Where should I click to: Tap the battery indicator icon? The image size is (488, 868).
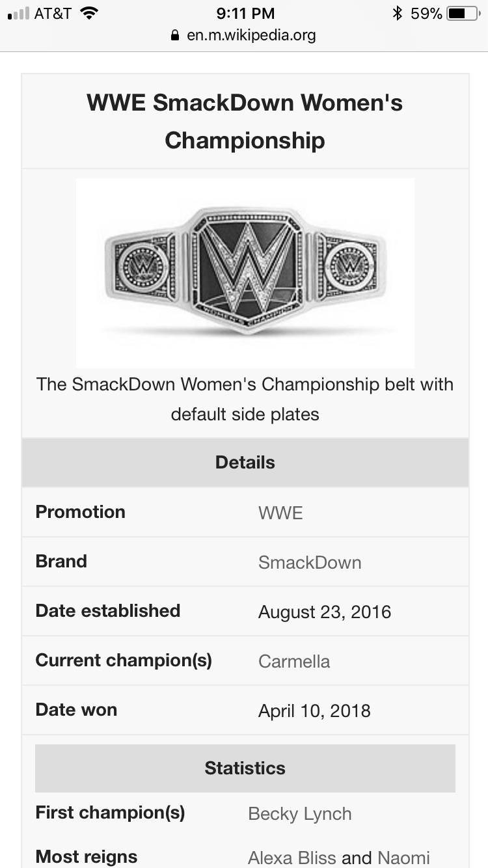(463, 13)
